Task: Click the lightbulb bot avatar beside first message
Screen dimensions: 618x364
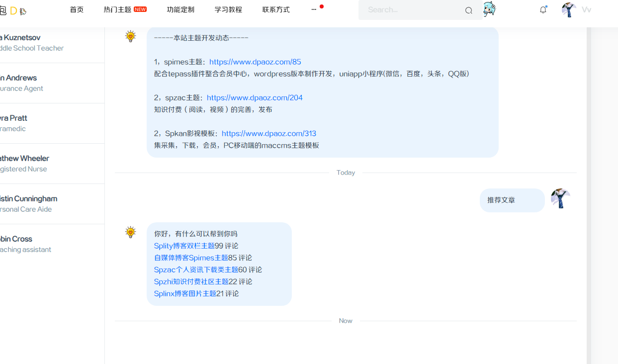Action: click(130, 36)
